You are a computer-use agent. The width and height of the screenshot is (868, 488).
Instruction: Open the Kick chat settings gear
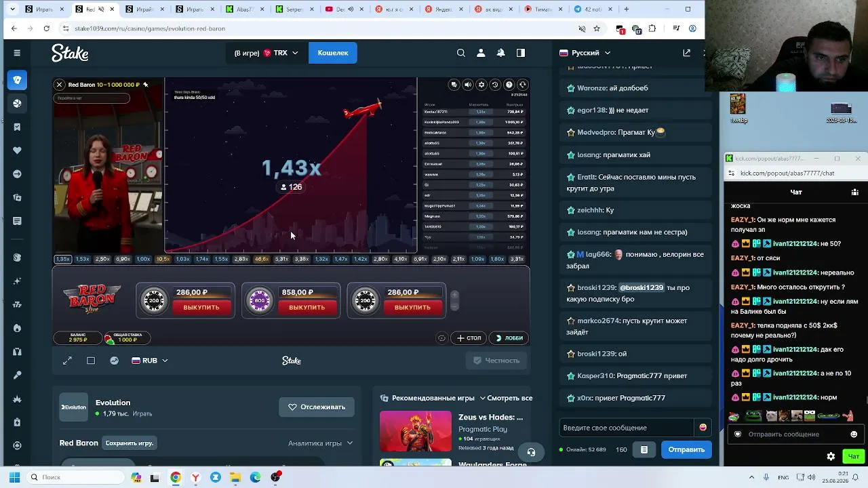(x=831, y=456)
